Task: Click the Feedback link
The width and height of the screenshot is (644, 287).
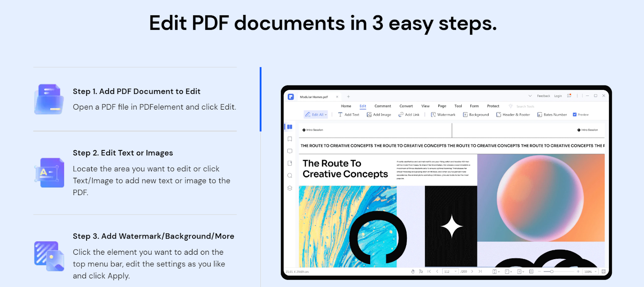Action: (543, 96)
